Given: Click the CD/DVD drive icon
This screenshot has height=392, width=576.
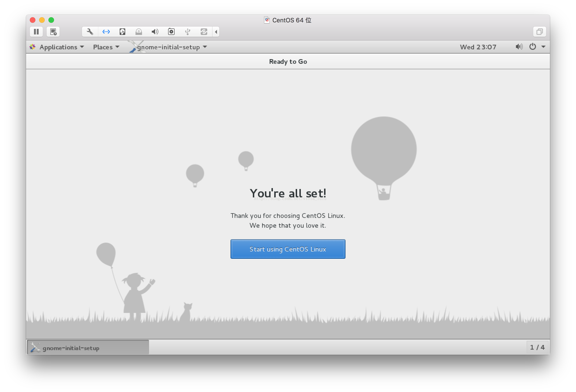Looking at the screenshot, I should tap(139, 32).
